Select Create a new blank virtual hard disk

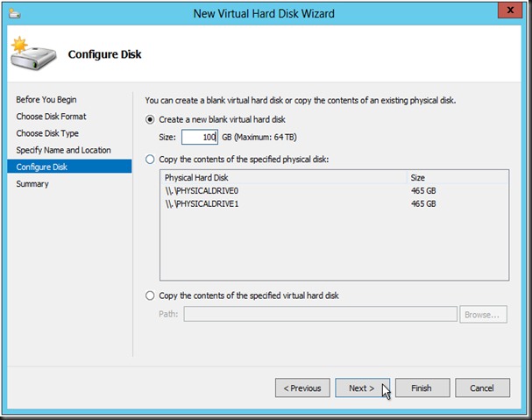pyautogui.click(x=151, y=119)
